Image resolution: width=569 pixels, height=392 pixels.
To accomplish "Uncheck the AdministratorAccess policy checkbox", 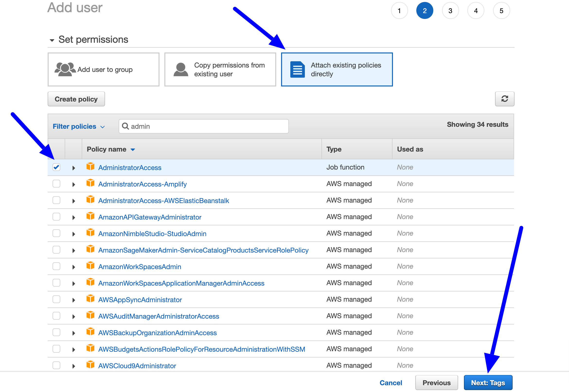I will pos(56,167).
